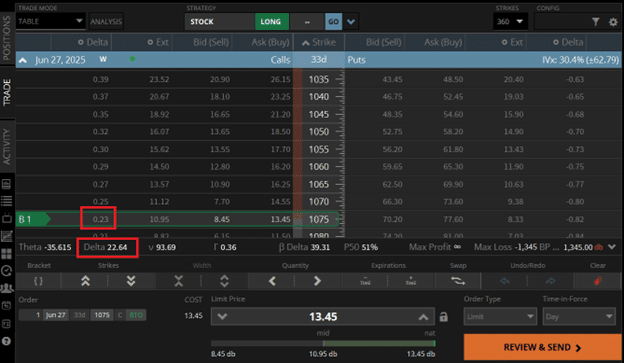
Task: Click the order quantity 1 field
Action: pyautogui.click(x=31, y=315)
